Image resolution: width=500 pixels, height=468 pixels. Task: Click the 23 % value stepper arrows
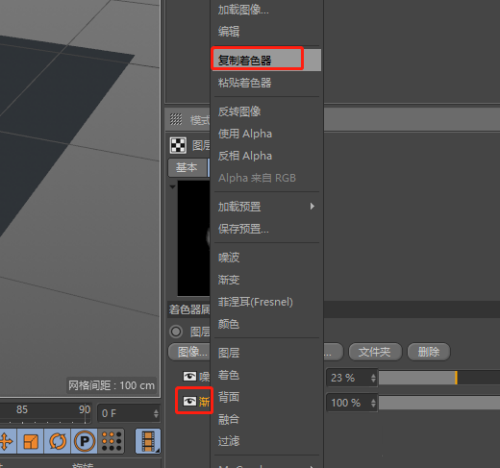(x=373, y=378)
